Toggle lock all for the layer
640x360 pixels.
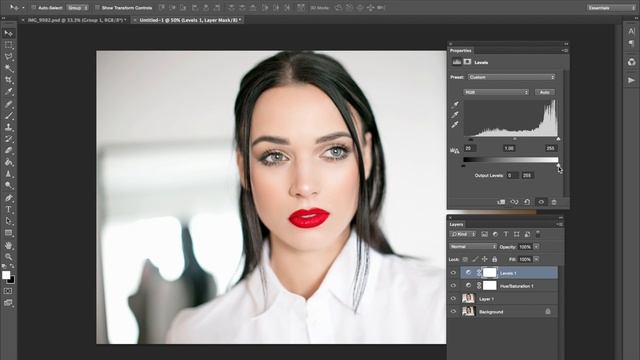(495, 259)
